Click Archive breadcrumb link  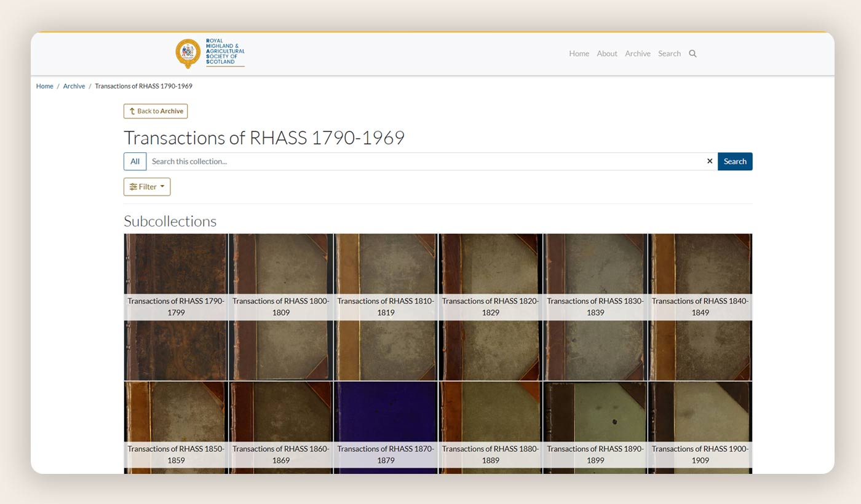74,86
